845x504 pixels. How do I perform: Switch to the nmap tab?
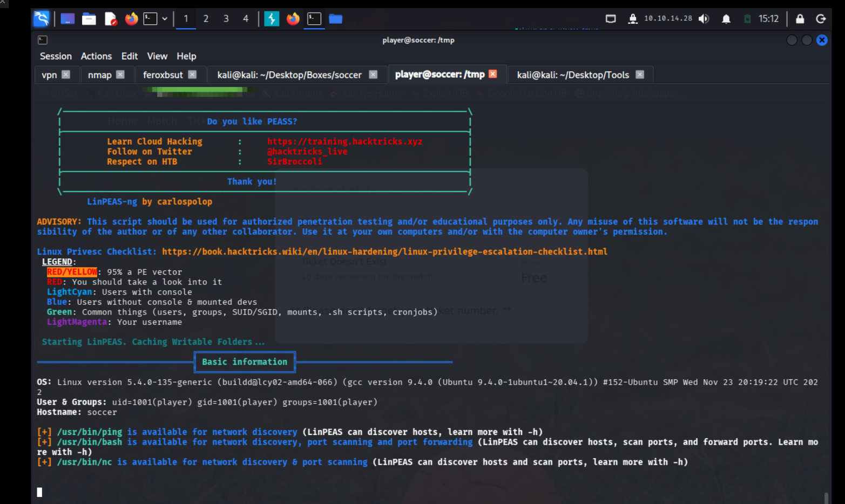tap(100, 75)
